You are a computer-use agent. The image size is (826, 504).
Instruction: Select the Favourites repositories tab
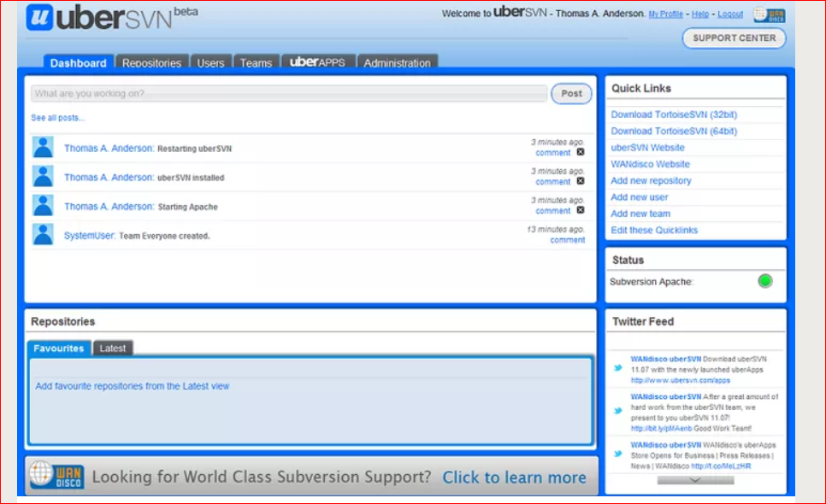click(x=58, y=349)
